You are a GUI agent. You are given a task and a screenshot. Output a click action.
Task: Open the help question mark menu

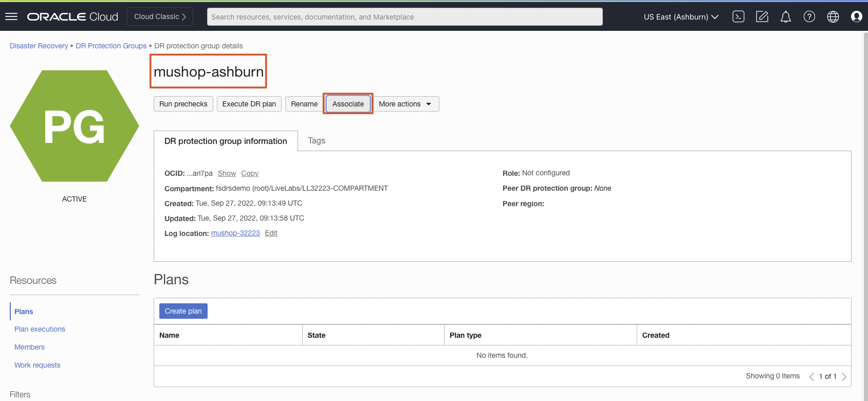(809, 16)
